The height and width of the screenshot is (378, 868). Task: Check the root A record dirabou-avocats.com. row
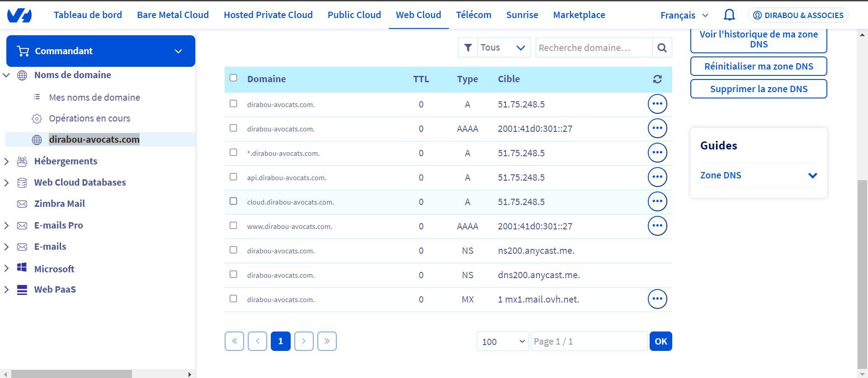click(x=233, y=103)
